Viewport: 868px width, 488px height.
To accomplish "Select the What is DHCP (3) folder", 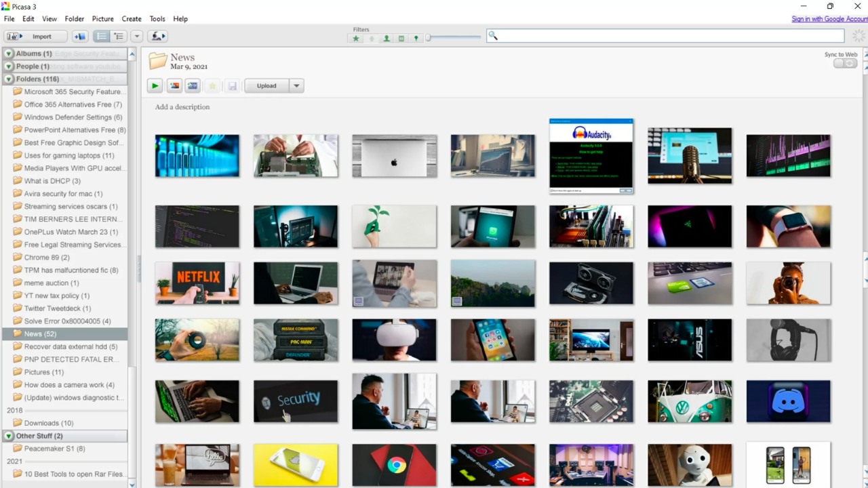I will click(x=52, y=181).
